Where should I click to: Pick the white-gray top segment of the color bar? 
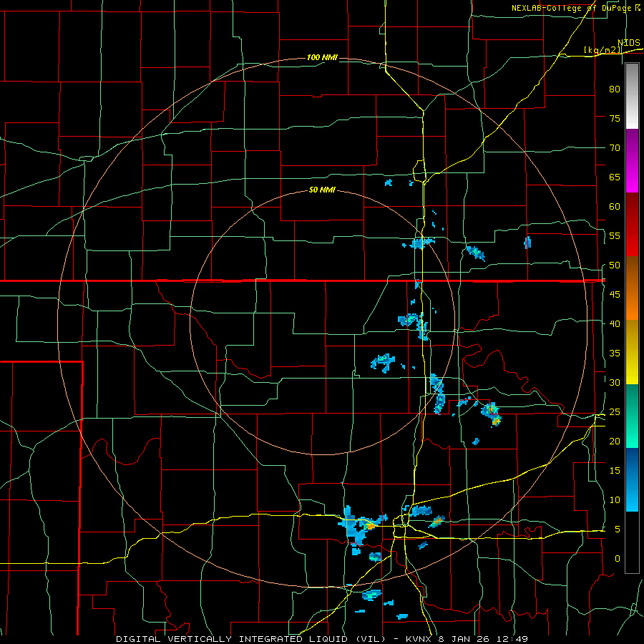tap(632, 96)
